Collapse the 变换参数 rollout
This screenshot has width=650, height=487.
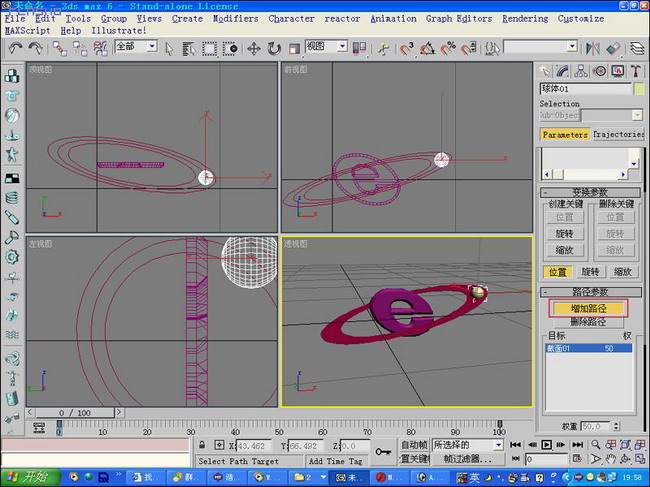[590, 192]
